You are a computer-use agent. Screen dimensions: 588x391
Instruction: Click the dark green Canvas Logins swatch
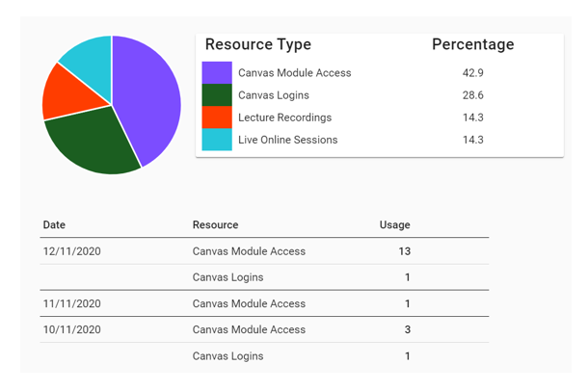[x=217, y=95]
